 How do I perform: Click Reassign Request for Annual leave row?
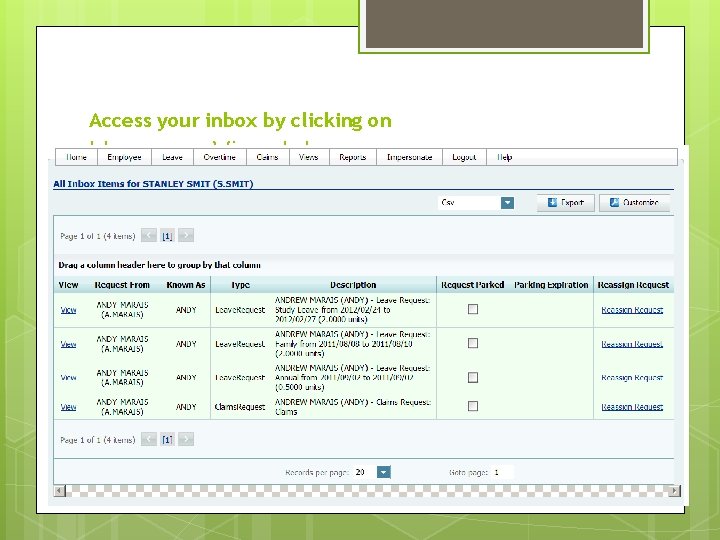click(632, 377)
